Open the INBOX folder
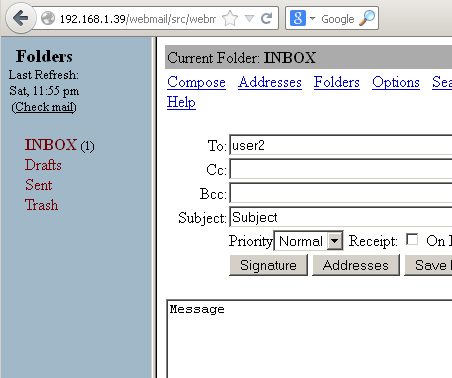 [x=51, y=145]
